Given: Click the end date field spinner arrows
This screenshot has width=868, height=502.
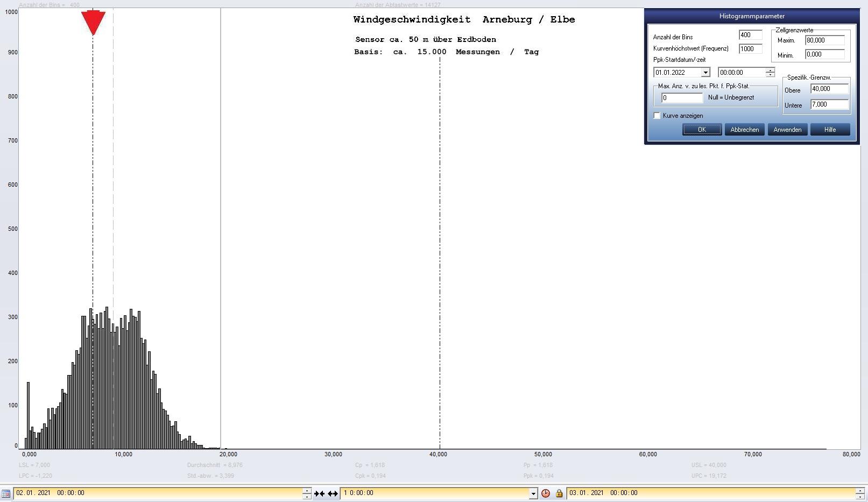Looking at the screenshot, I should 860,493.
